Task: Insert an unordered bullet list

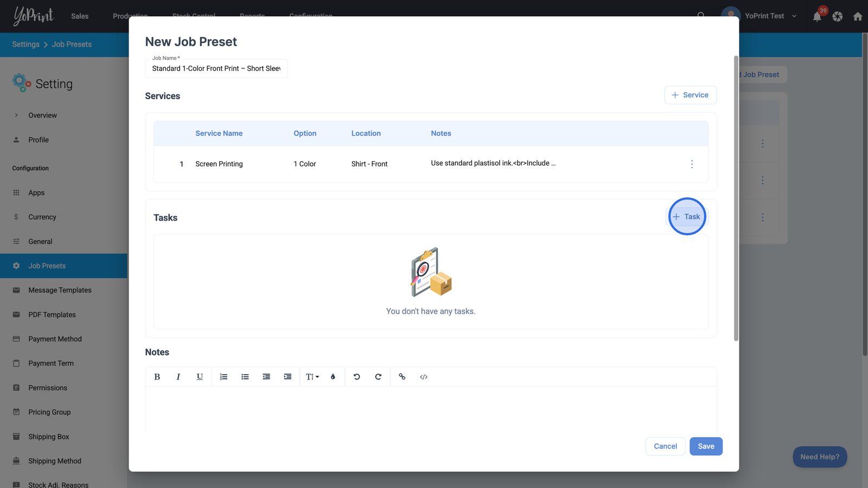Action: 245,377
